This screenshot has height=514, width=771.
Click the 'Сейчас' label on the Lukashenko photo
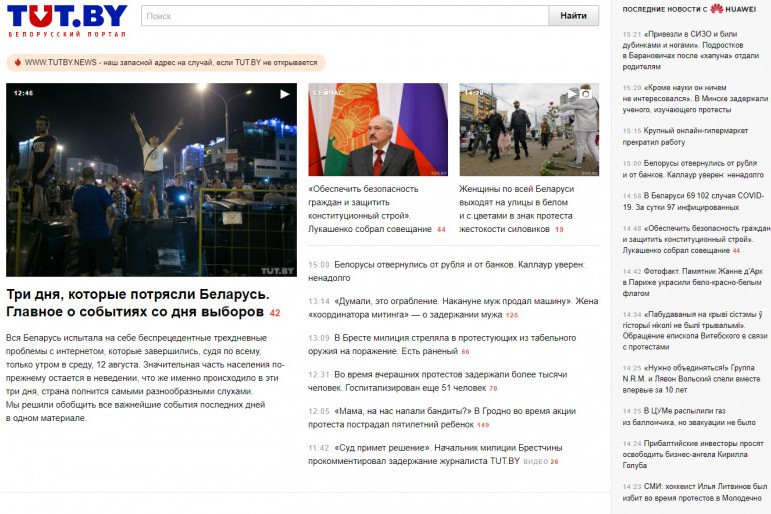coord(328,93)
